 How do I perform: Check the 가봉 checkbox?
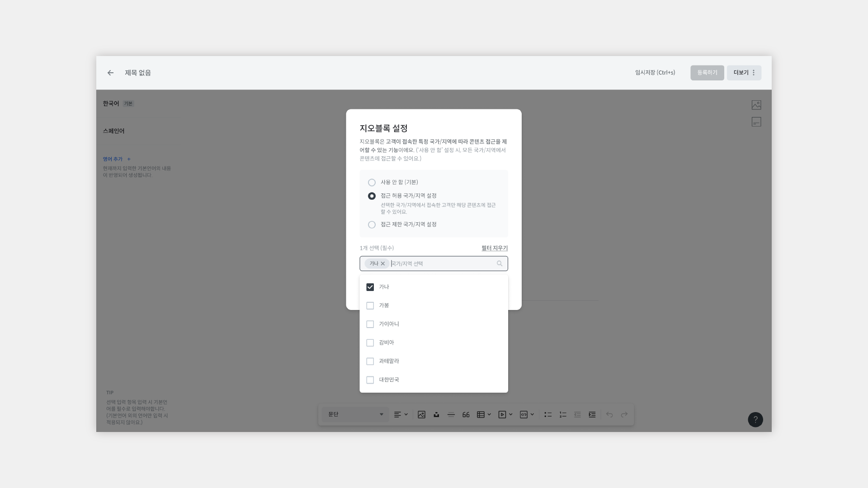click(370, 306)
